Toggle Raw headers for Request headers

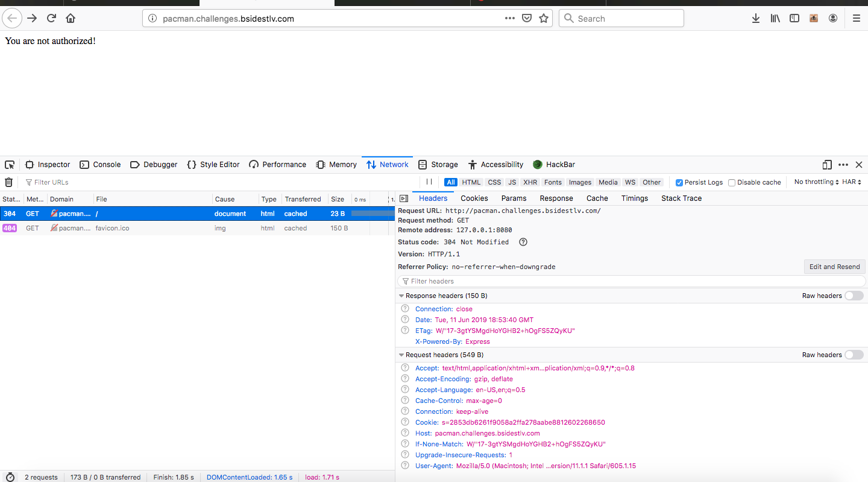click(854, 355)
